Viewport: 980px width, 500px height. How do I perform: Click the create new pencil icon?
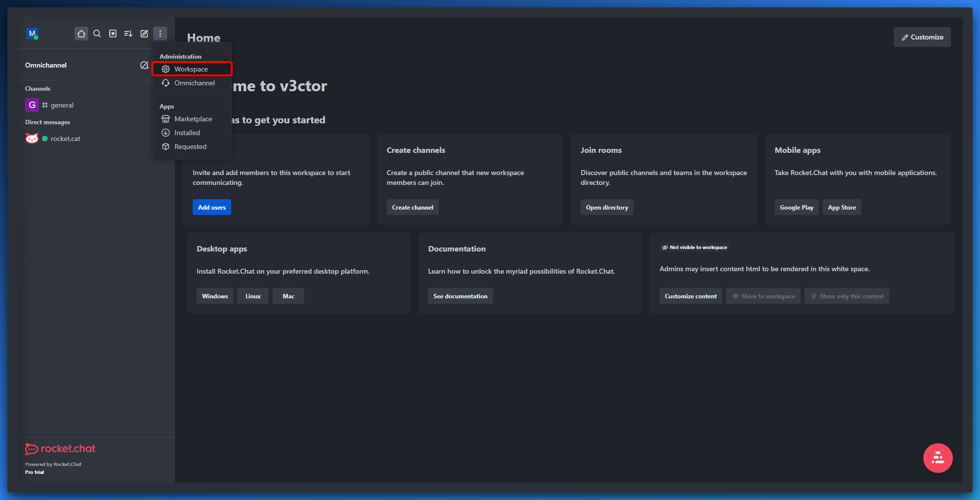pyautogui.click(x=144, y=34)
